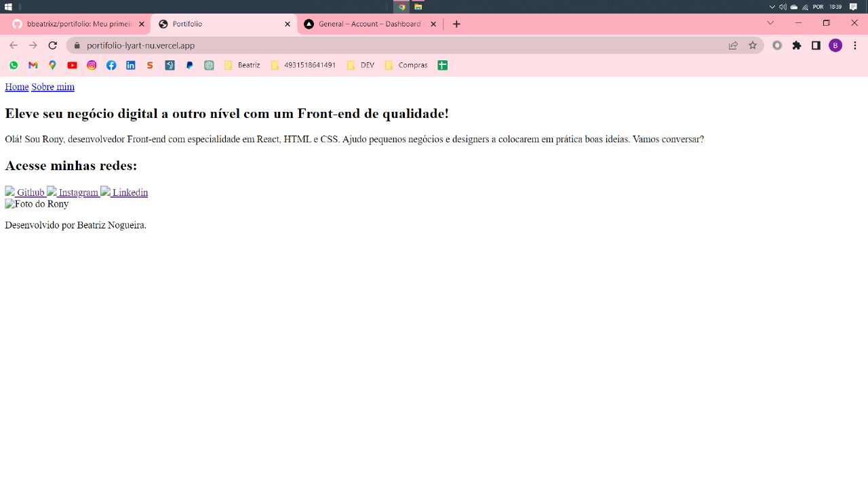
Task: Open the YouTube bookmark icon
Action: (72, 65)
